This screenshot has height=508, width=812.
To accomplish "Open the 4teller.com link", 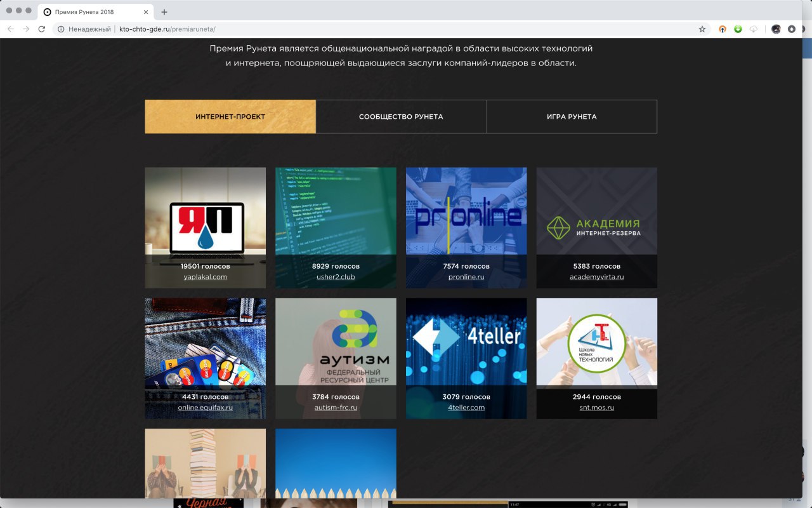I will [x=466, y=408].
